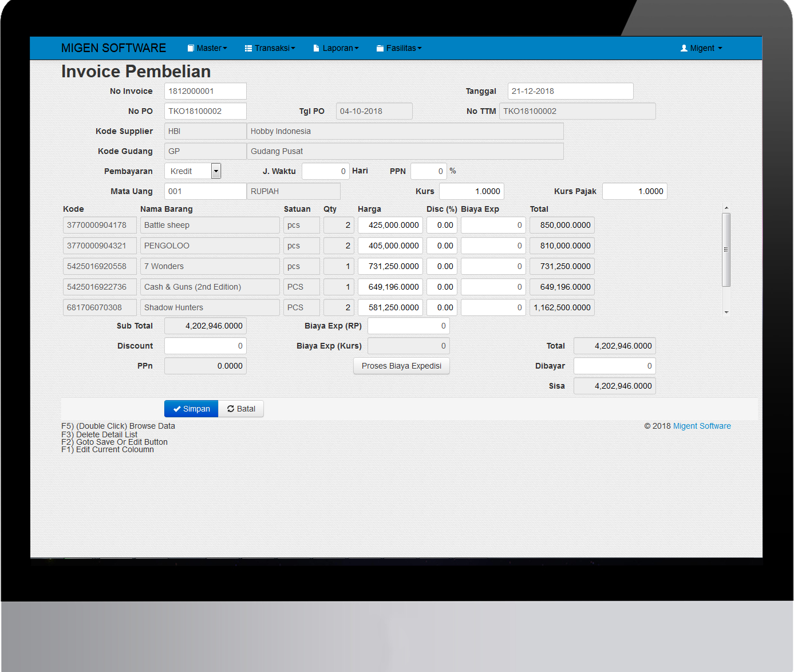Open the Migent Software footer link
Viewport: 794px width, 672px height.
pos(702,426)
